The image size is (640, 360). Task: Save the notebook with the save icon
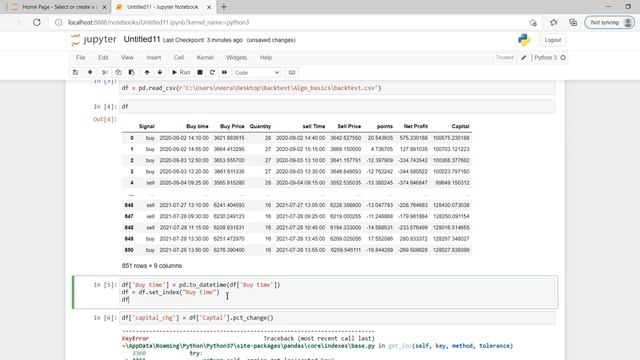76,72
